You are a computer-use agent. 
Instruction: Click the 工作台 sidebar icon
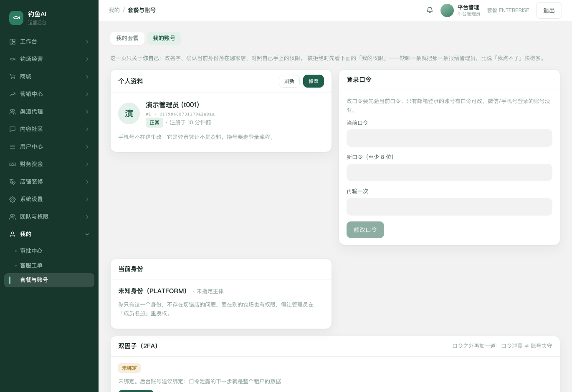click(x=13, y=42)
